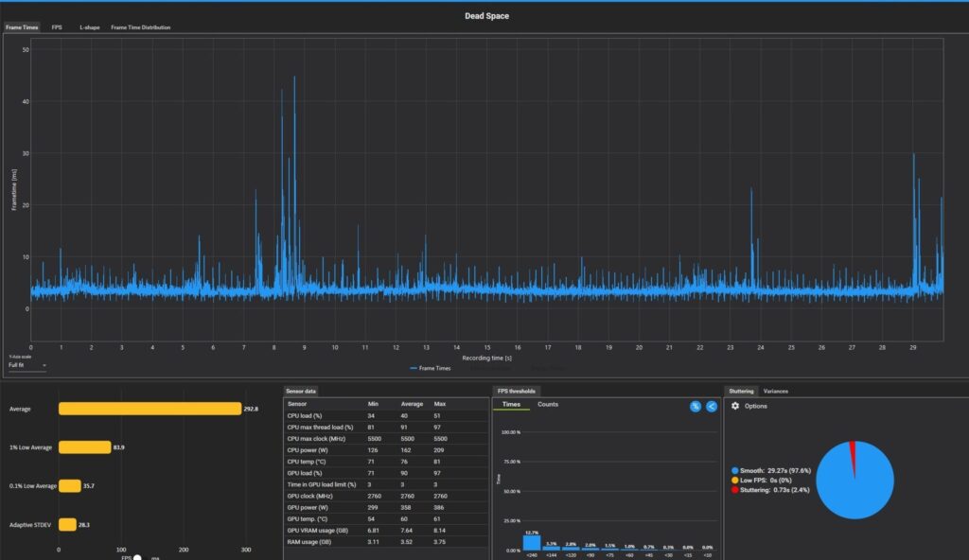Click the red Stuttering legend dot
Viewport: 969px width, 560px height.
point(734,490)
